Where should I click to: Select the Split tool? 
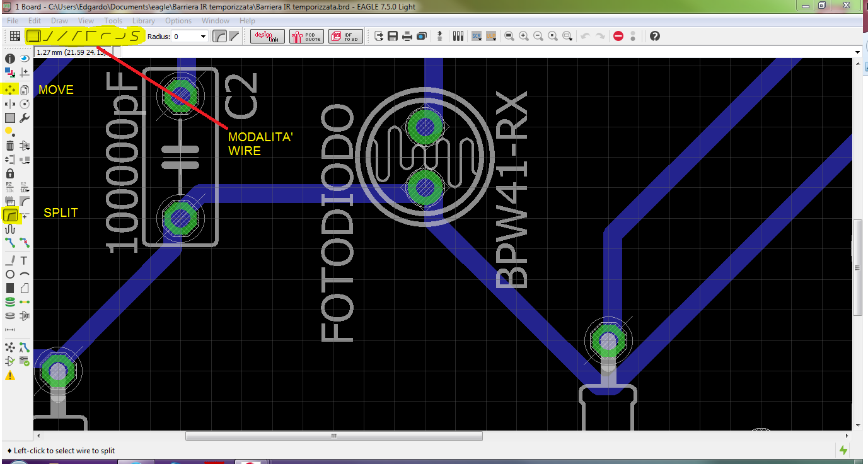(10, 216)
